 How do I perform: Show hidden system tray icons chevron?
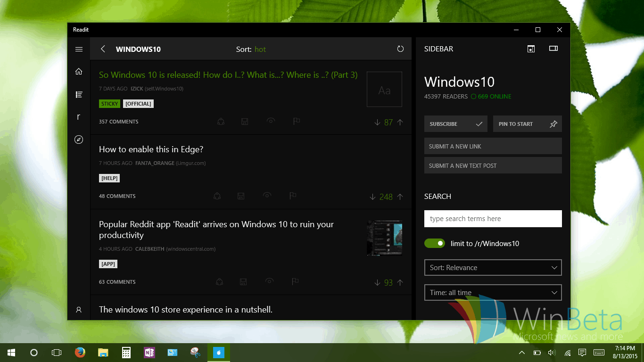pyautogui.click(x=522, y=353)
